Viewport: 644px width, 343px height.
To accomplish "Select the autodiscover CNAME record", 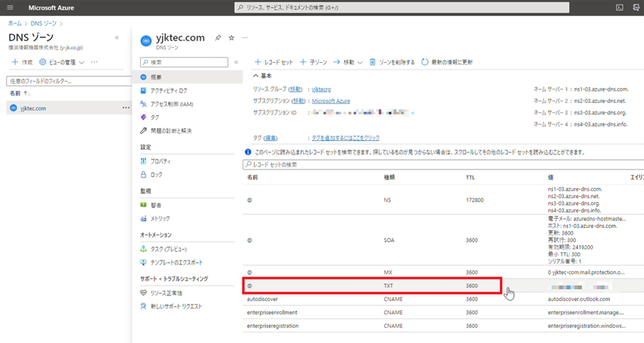I will pos(443,299).
